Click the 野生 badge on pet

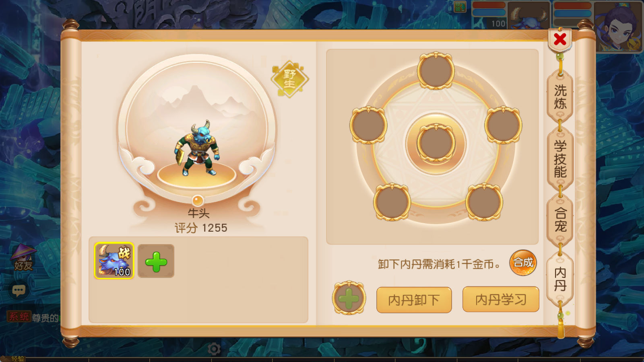(290, 79)
